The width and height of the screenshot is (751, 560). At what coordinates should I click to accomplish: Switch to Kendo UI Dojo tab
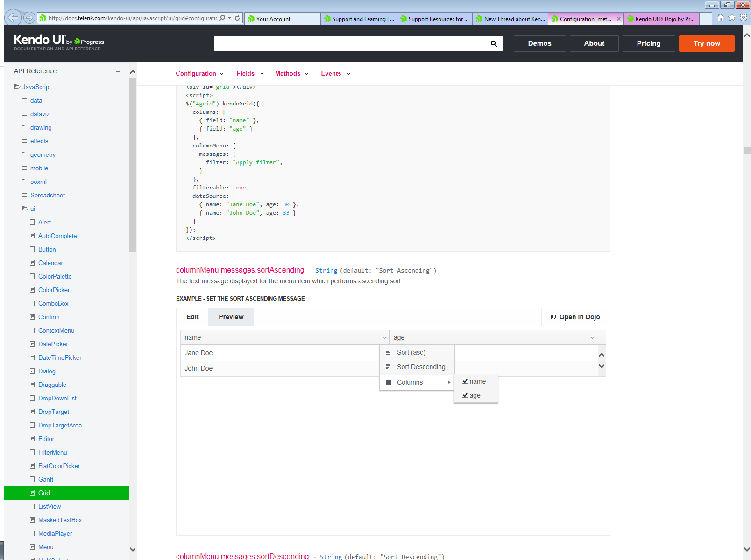661,19
